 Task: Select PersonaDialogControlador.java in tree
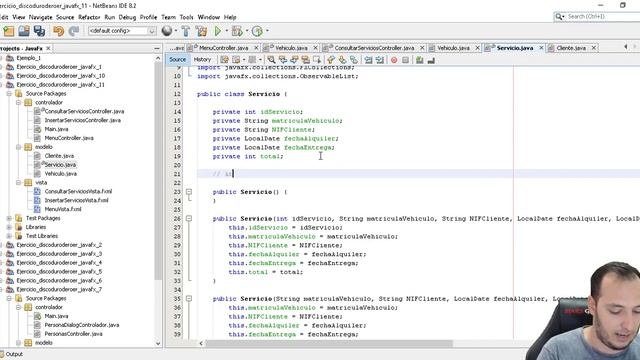pyautogui.click(x=82, y=325)
